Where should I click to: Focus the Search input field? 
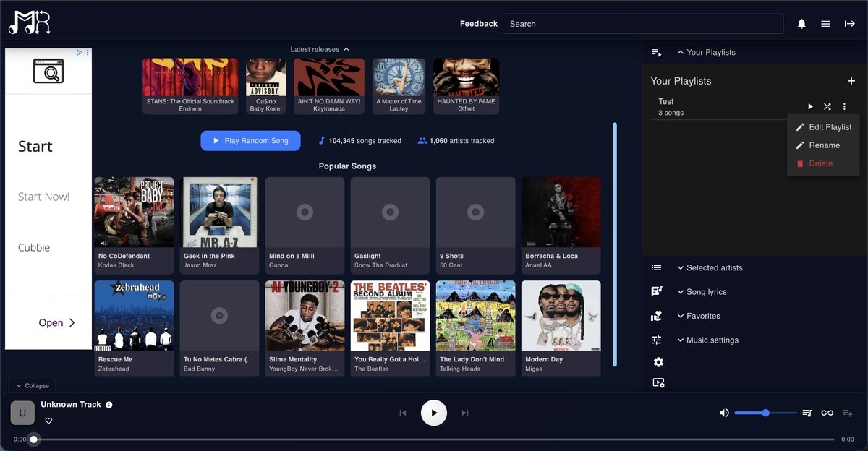[x=643, y=24]
